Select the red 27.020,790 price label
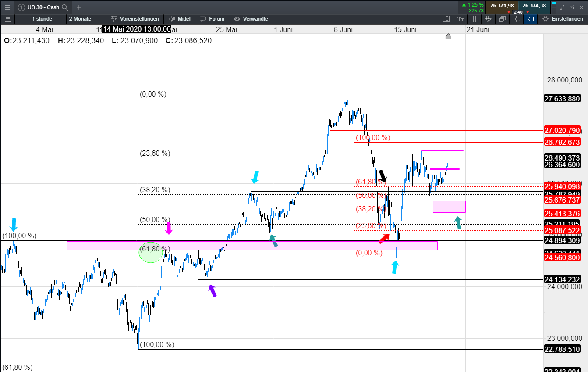This screenshot has height=372, width=588. 562,130
